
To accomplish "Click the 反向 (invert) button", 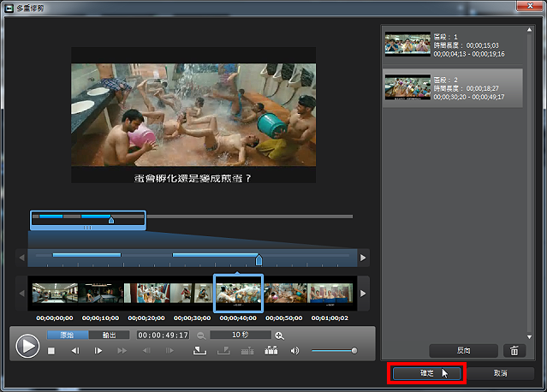I will coord(463,351).
